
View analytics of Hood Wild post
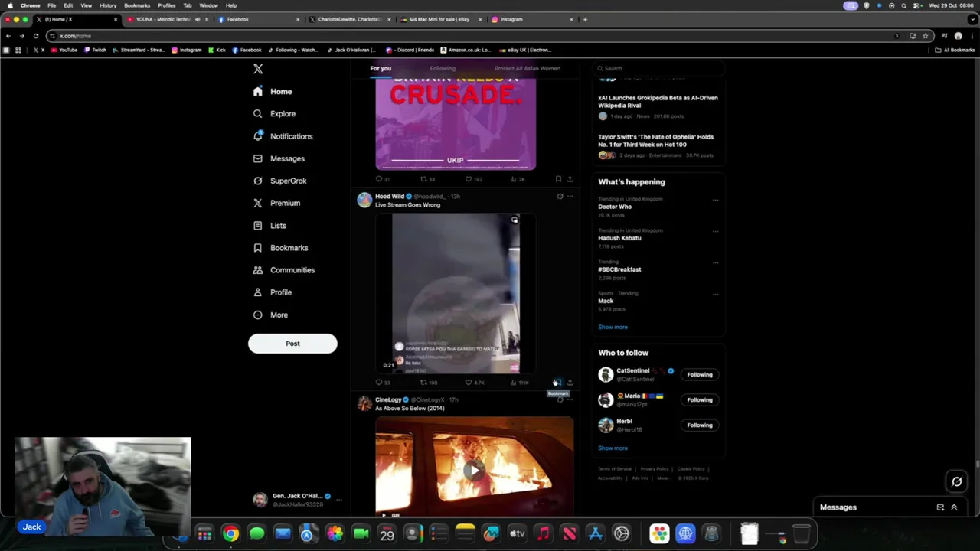coord(519,382)
